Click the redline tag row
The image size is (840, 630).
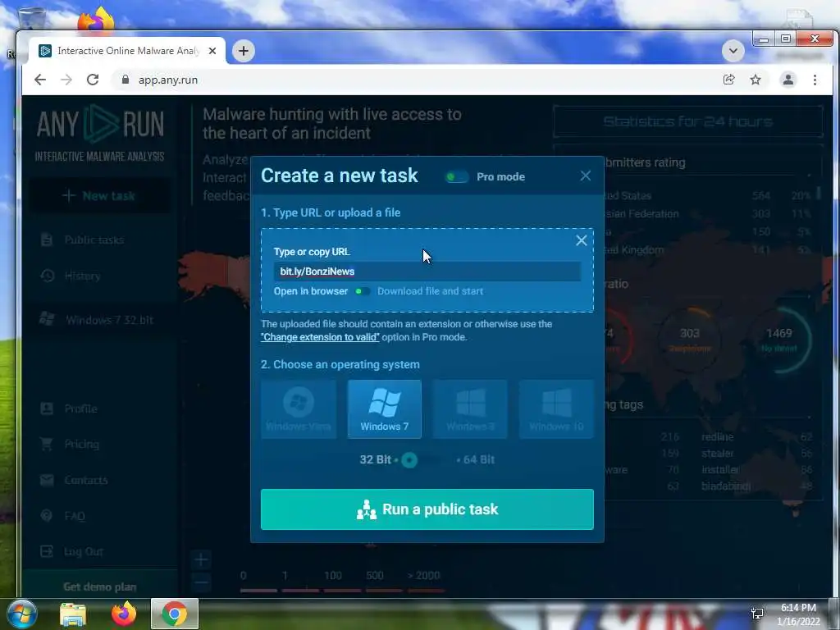[756, 436]
